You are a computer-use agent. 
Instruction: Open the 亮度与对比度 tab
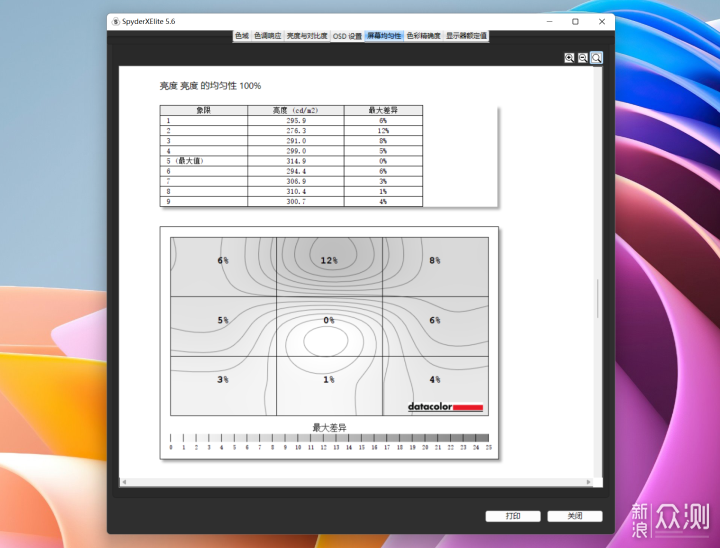coord(307,36)
